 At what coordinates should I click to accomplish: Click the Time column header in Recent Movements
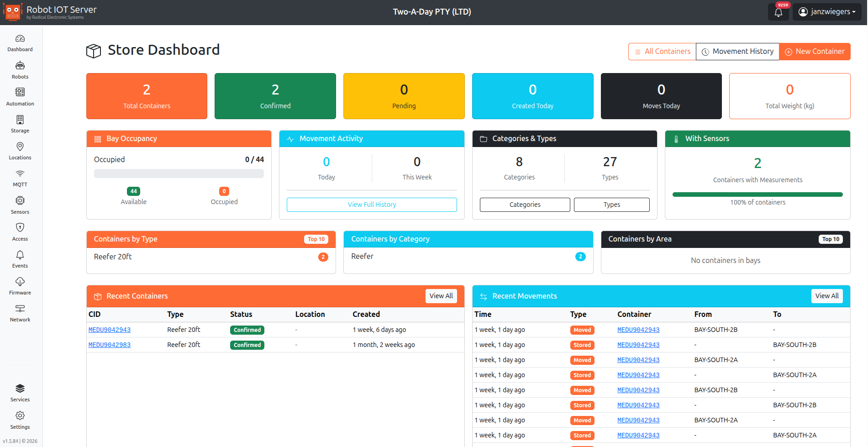click(483, 314)
